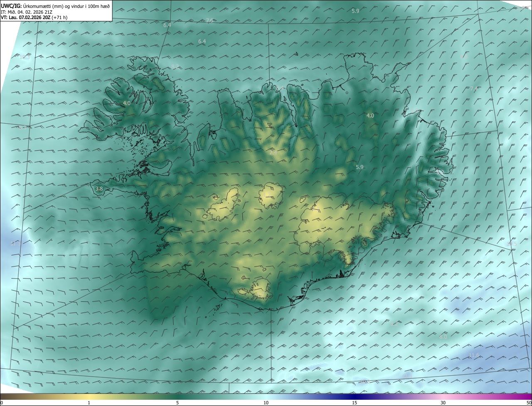Select the title text "Úrkomumætti (mm) og vindur í 100m hæð"
532x406 pixels.
point(66,6)
